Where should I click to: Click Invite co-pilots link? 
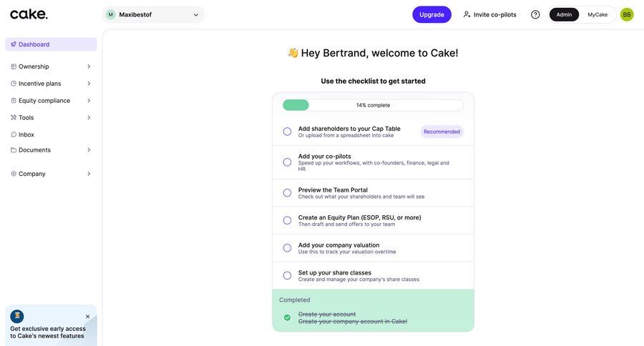[489, 14]
